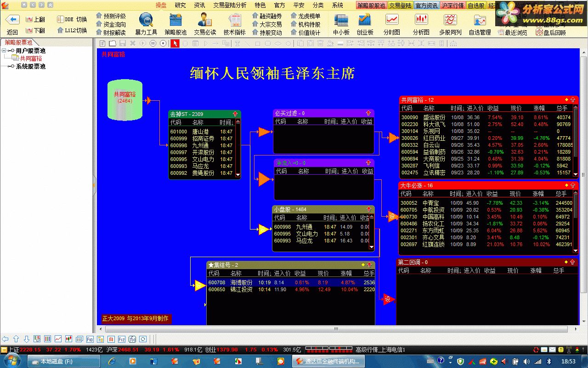
Task: Click the 交易登陆 yellow tab
Action: click(400, 6)
